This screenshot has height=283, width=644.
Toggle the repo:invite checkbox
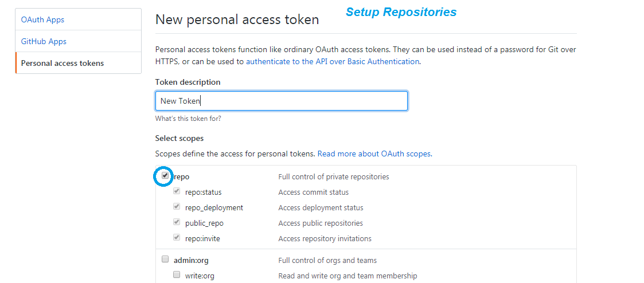(177, 238)
